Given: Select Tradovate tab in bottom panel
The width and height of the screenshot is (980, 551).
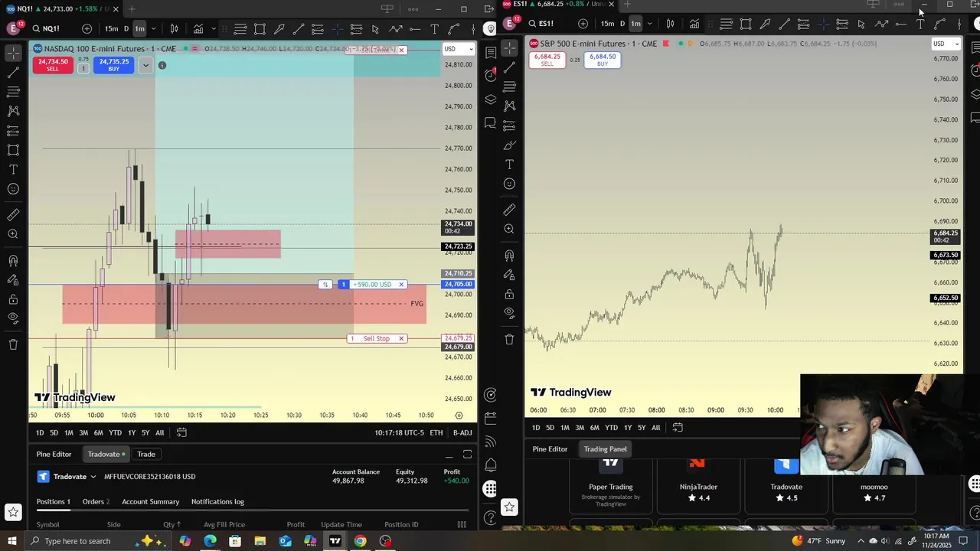Looking at the screenshot, I should tap(106, 454).
